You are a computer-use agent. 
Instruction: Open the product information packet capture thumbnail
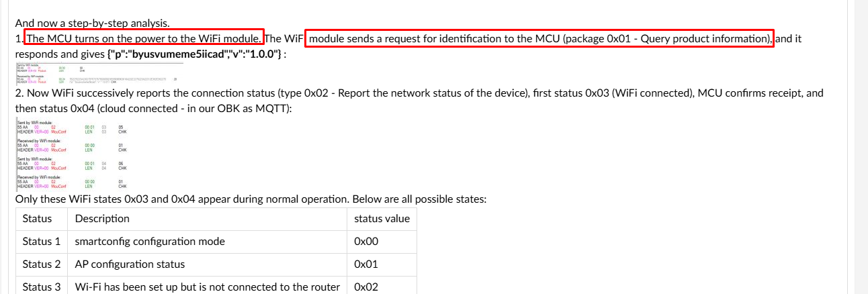94,72
